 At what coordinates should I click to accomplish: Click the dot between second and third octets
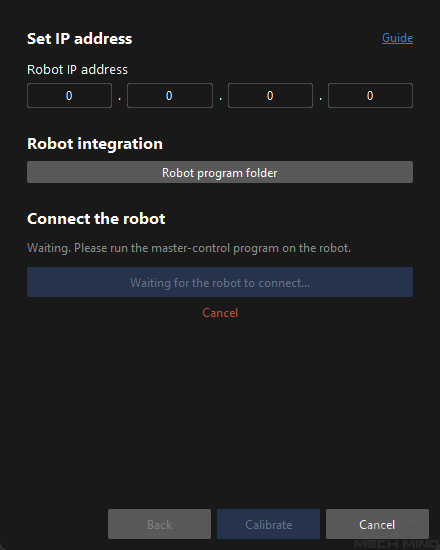(x=220, y=99)
